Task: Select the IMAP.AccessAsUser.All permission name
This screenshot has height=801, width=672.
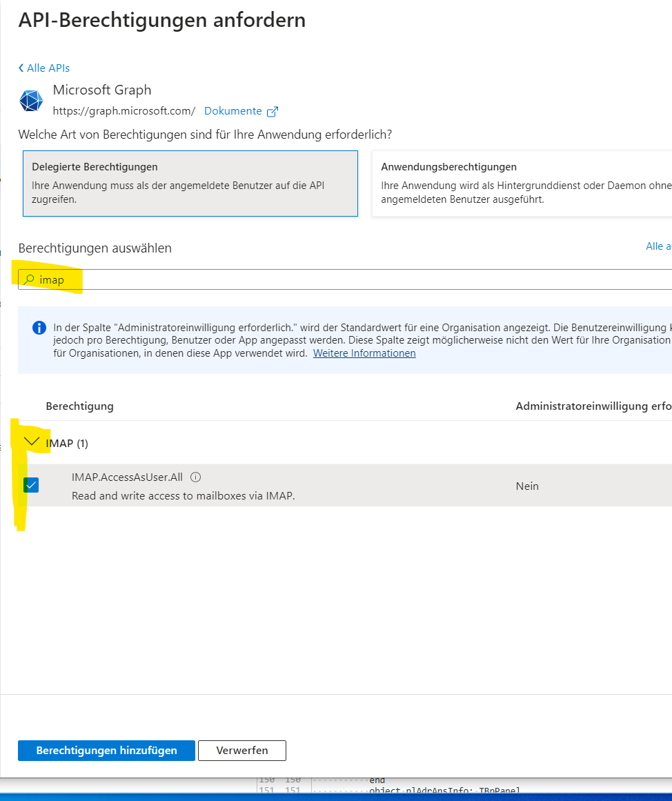Action: 127,477
